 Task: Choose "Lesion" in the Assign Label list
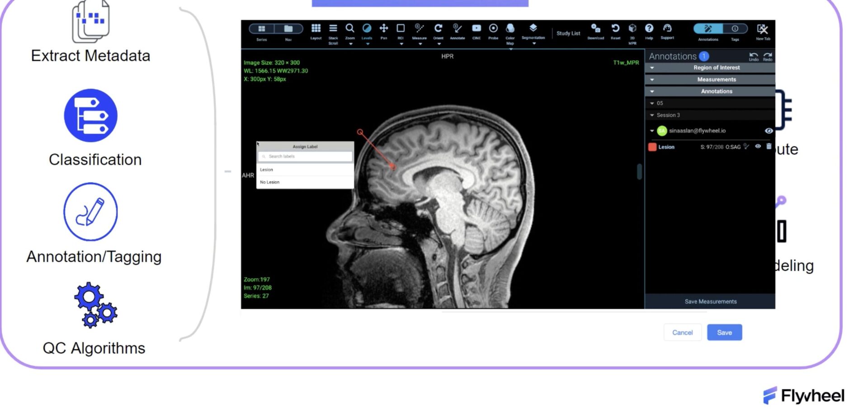(x=267, y=170)
